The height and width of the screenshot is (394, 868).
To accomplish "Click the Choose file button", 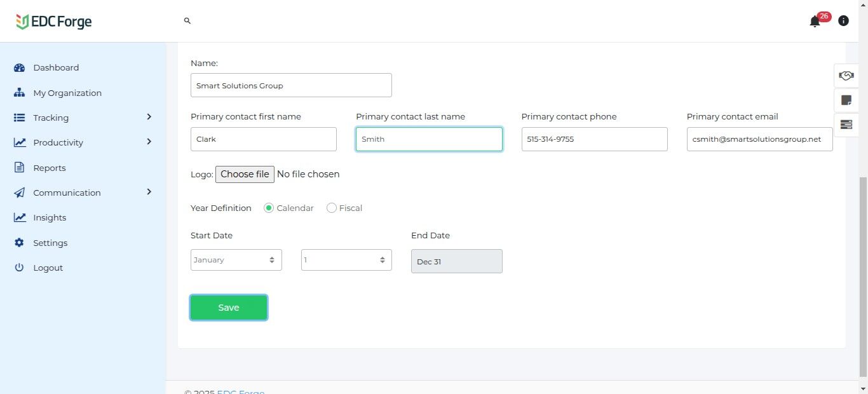I will click(245, 174).
